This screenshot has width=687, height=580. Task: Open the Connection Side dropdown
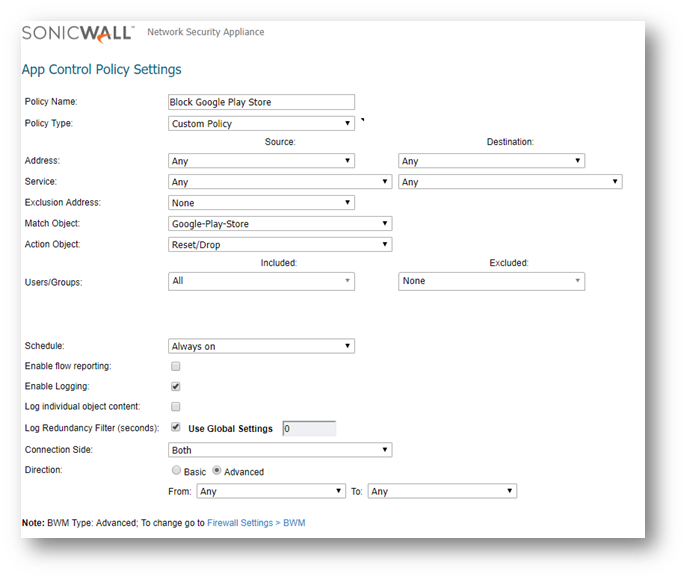click(x=280, y=450)
